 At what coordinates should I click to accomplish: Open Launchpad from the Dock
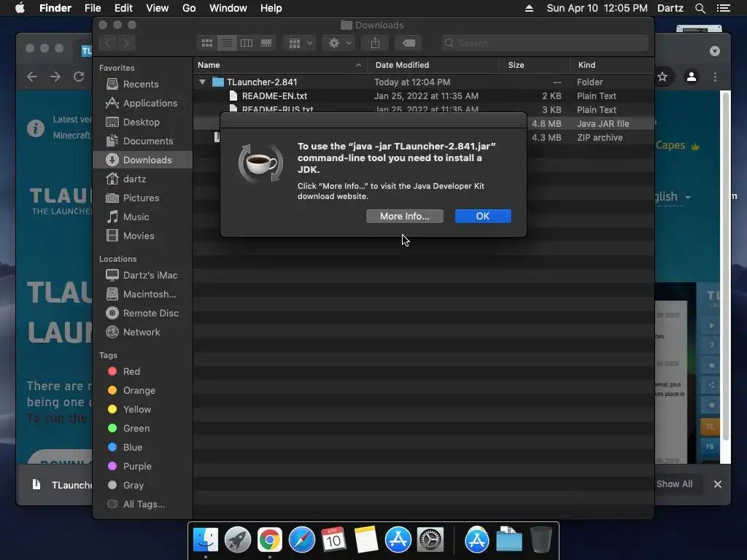(238, 540)
